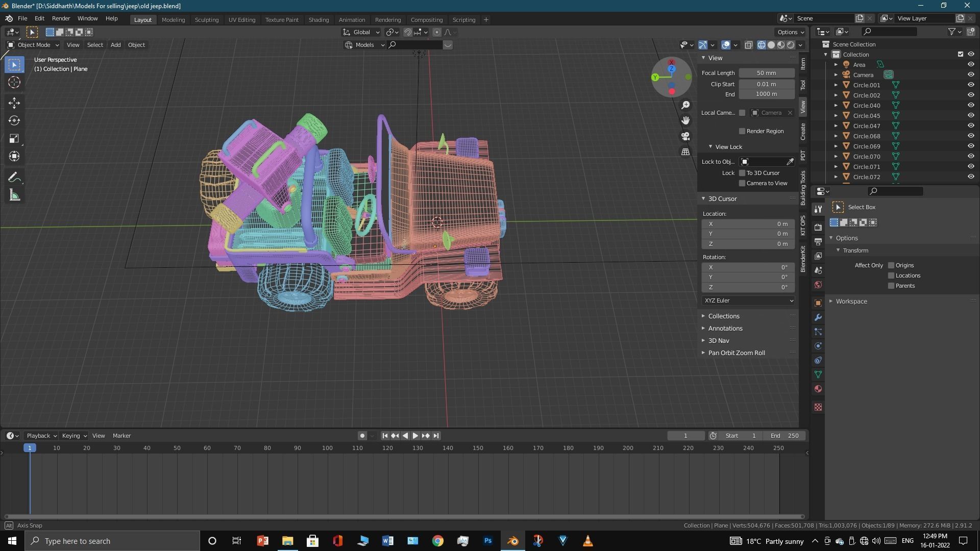Open Render properties tab icon
The image size is (980, 551).
[818, 227]
